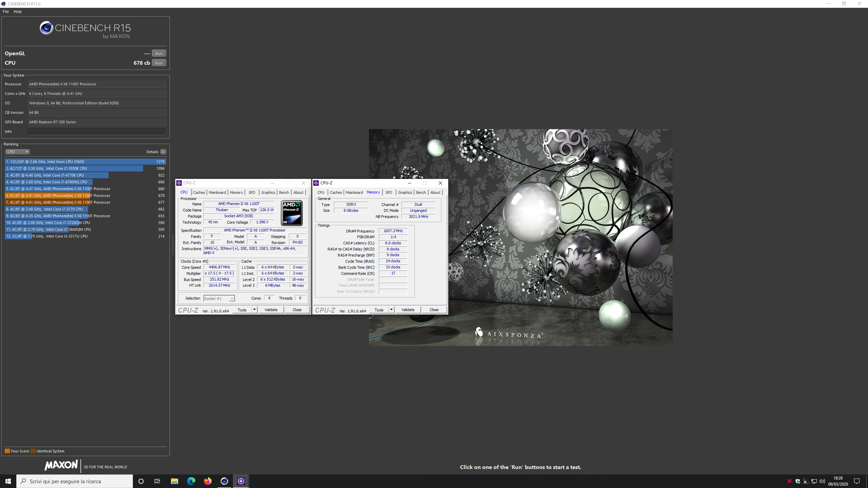Open File Explorer from taskbar
The height and width of the screenshot is (488, 868).
tap(174, 481)
